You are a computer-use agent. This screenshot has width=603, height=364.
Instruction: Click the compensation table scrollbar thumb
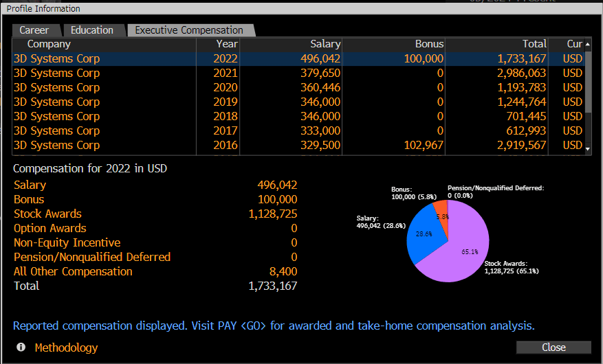point(588,82)
